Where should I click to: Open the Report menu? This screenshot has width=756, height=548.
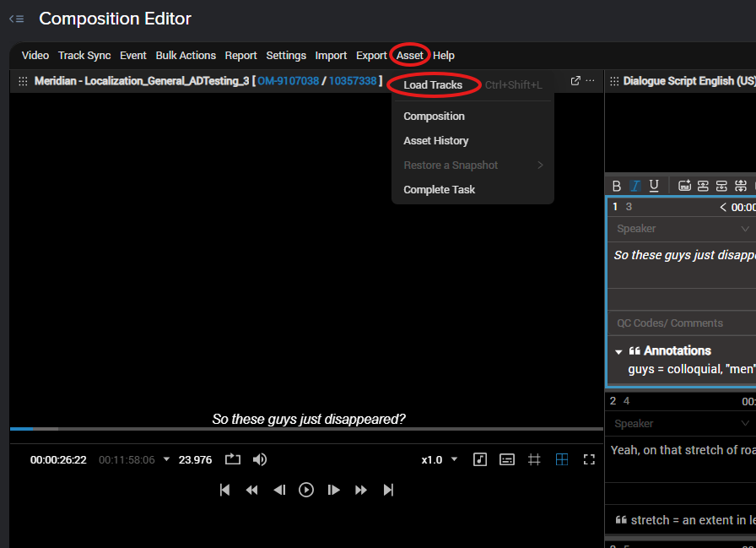[x=240, y=56]
